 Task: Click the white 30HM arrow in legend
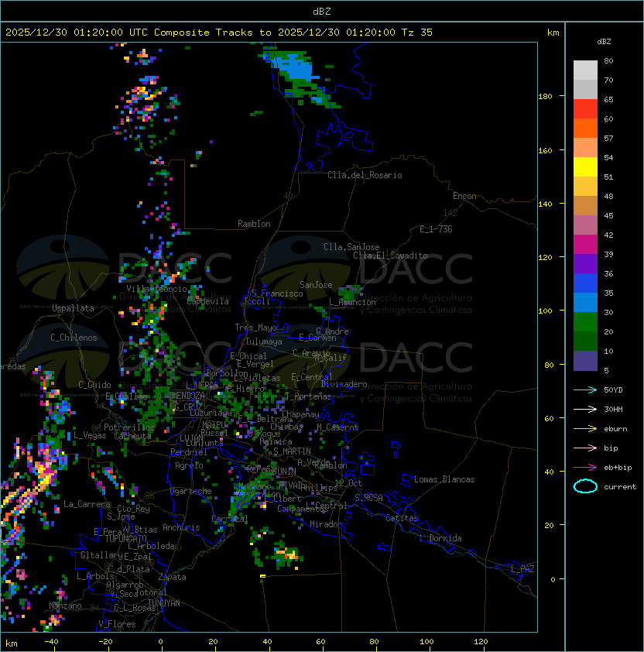585,409
